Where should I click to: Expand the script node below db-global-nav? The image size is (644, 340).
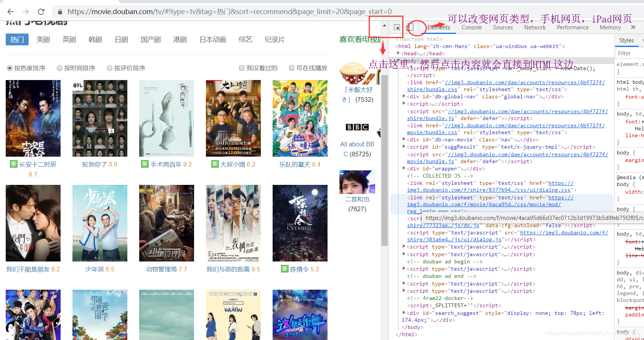tap(404, 104)
